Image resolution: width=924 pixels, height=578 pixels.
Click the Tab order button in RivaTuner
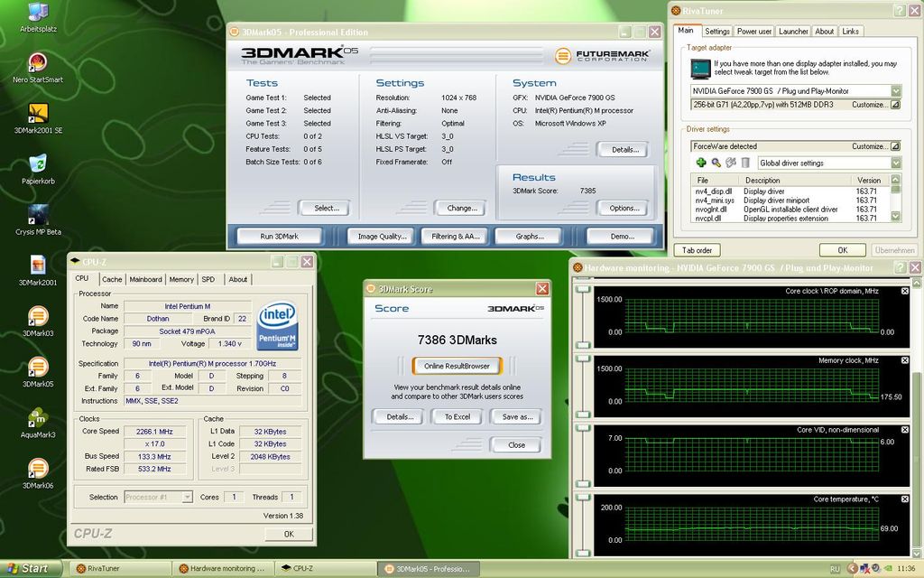(698, 250)
